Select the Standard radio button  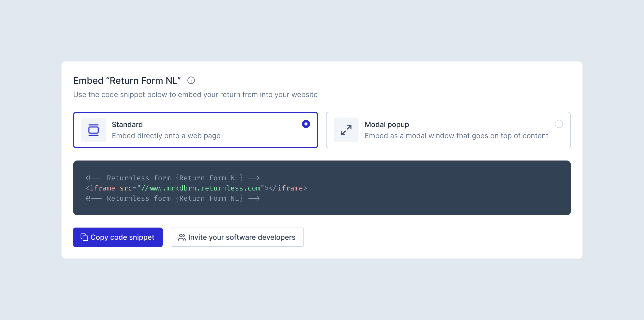[x=306, y=124]
